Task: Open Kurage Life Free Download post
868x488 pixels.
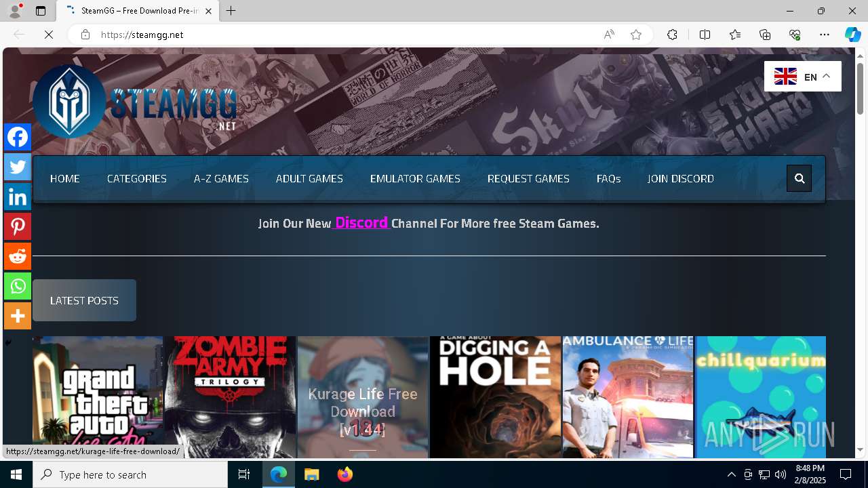Action: [363, 397]
